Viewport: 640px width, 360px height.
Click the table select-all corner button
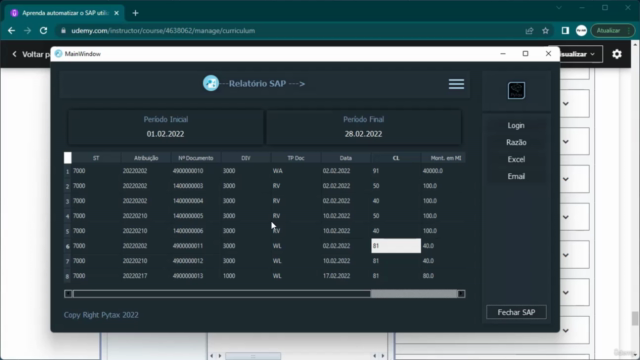[68, 158]
